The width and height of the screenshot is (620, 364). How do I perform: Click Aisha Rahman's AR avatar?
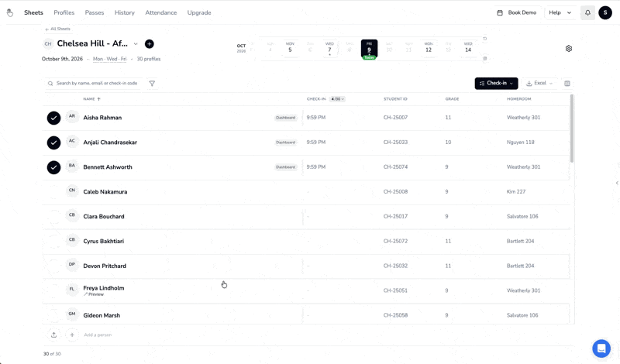[x=72, y=117]
